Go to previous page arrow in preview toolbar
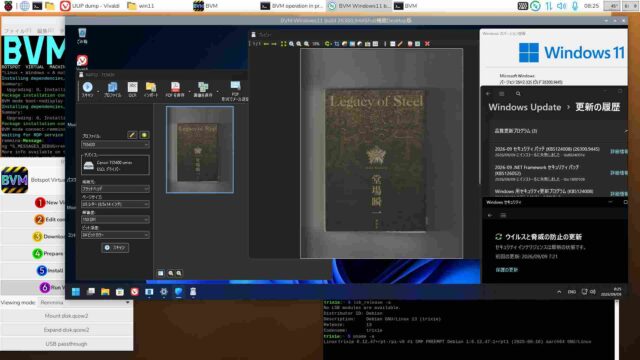 (x=266, y=44)
